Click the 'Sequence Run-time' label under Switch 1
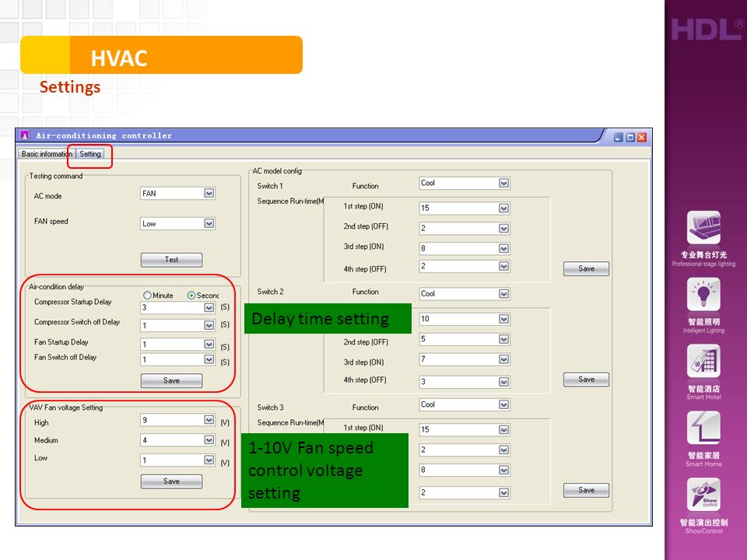Screen dimensions: 747x560 pyautogui.click(x=290, y=201)
